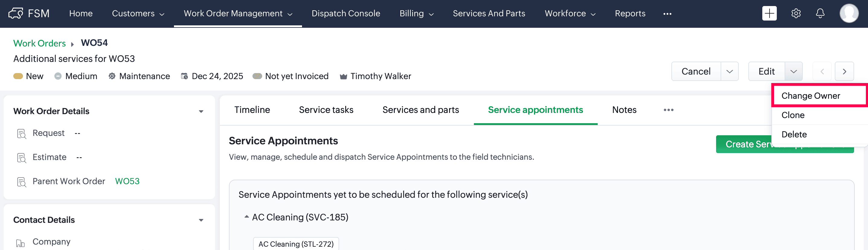Click the Edit button
The height and width of the screenshot is (250, 868).
pyautogui.click(x=766, y=72)
